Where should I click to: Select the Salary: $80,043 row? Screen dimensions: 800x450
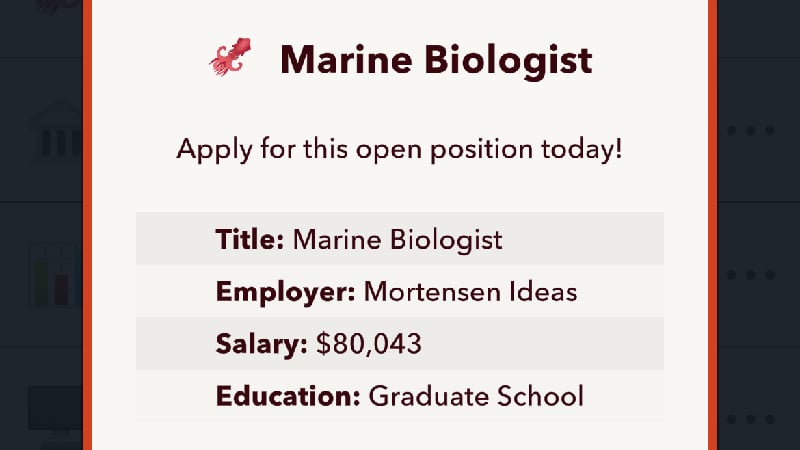(399, 343)
